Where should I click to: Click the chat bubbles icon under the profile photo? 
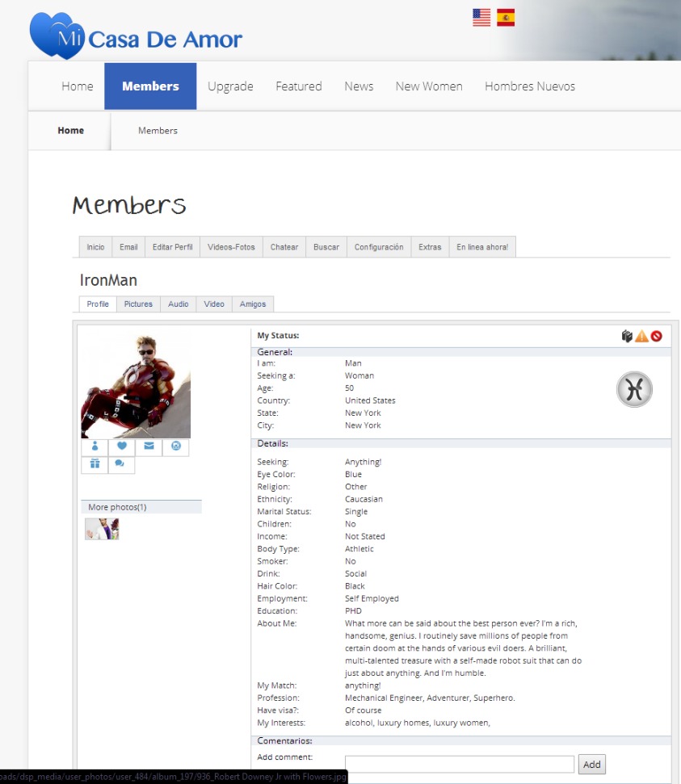[x=120, y=464]
